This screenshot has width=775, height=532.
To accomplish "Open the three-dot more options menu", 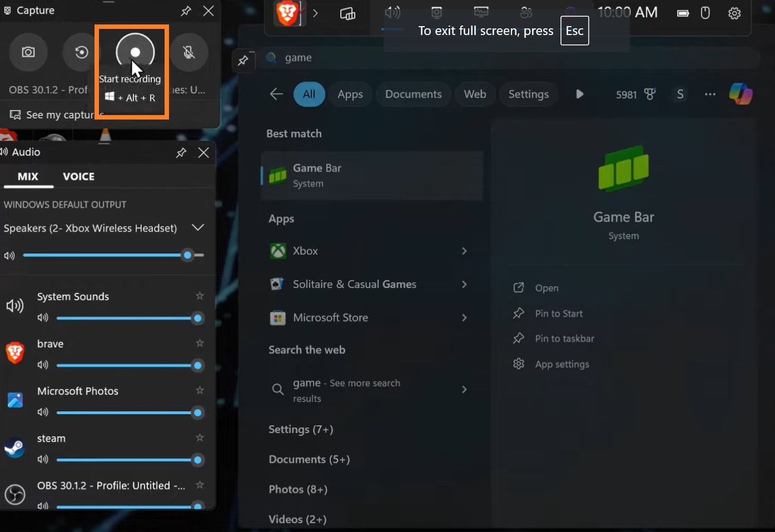I will pyautogui.click(x=710, y=95).
